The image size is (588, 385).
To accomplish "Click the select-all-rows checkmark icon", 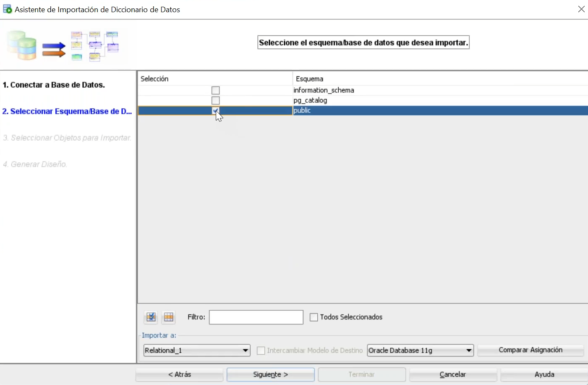I will coord(151,317).
